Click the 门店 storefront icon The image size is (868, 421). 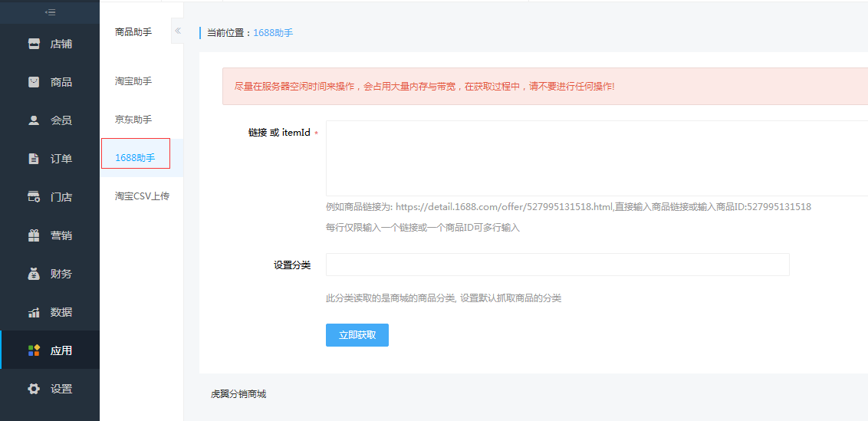tap(34, 197)
